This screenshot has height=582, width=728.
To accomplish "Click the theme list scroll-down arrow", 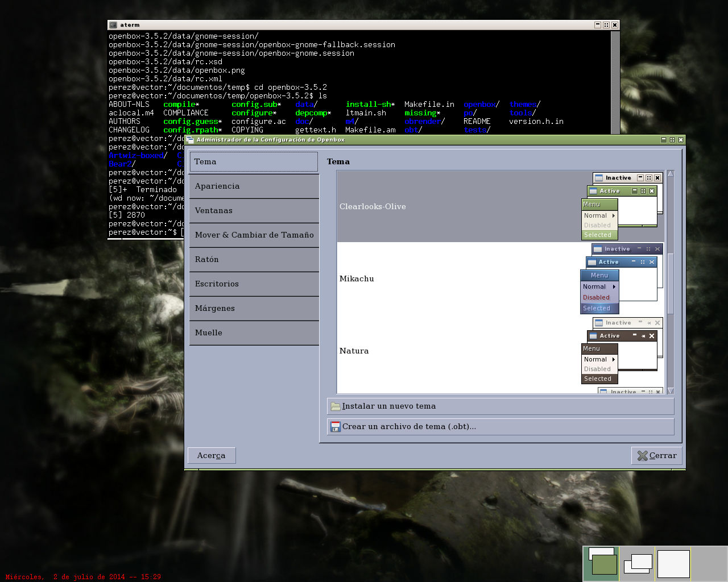I will (671, 390).
